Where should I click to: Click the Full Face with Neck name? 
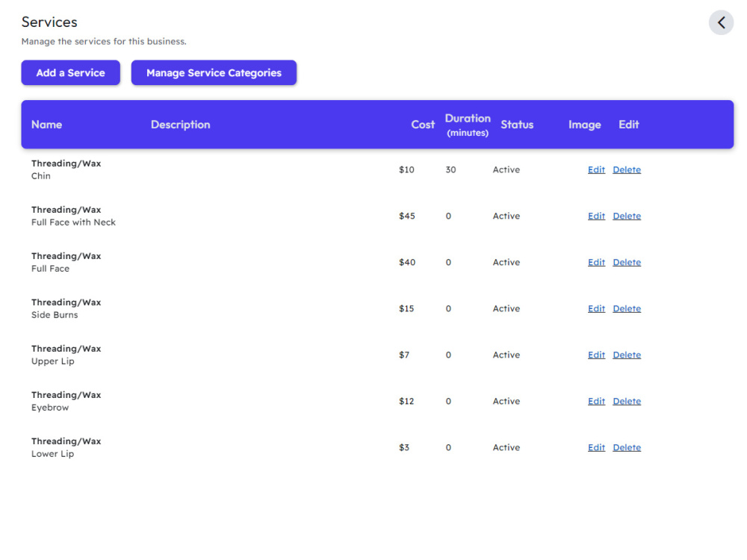(x=73, y=223)
